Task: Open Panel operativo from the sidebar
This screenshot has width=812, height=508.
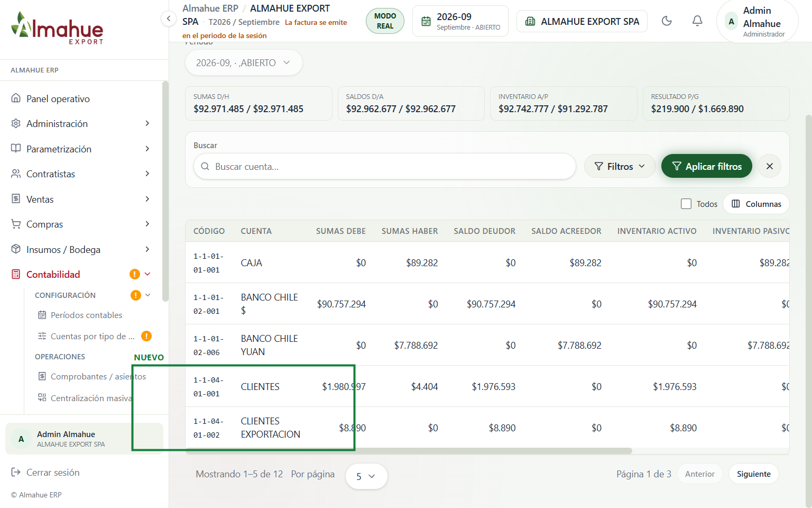Action: 80,99
